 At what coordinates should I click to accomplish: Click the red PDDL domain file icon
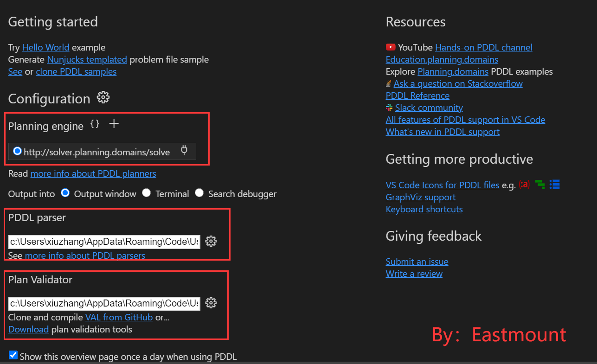pos(524,184)
